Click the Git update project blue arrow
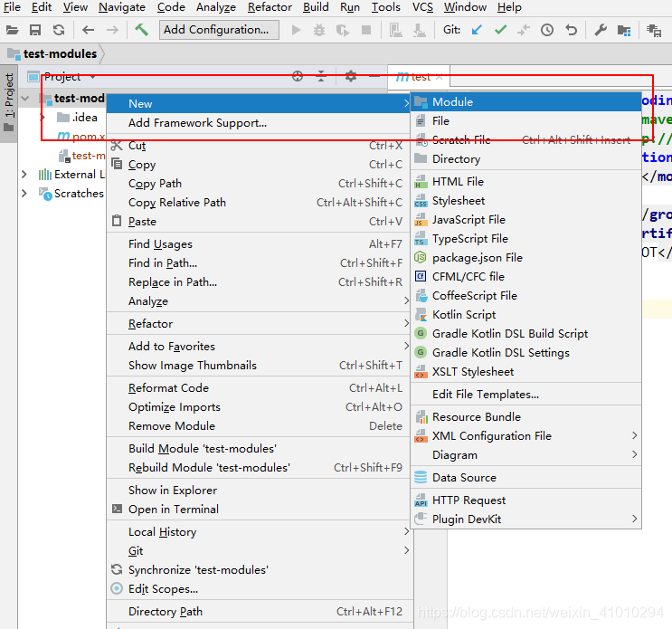Screen dimensions: 672x629 [x=476, y=30]
